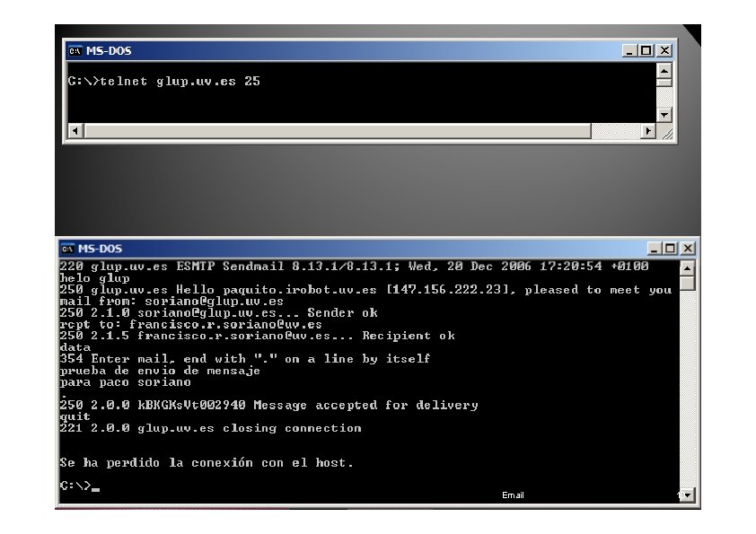Click scroll-up arrow in upper window
This screenshot has width=756, height=534.
664,71
